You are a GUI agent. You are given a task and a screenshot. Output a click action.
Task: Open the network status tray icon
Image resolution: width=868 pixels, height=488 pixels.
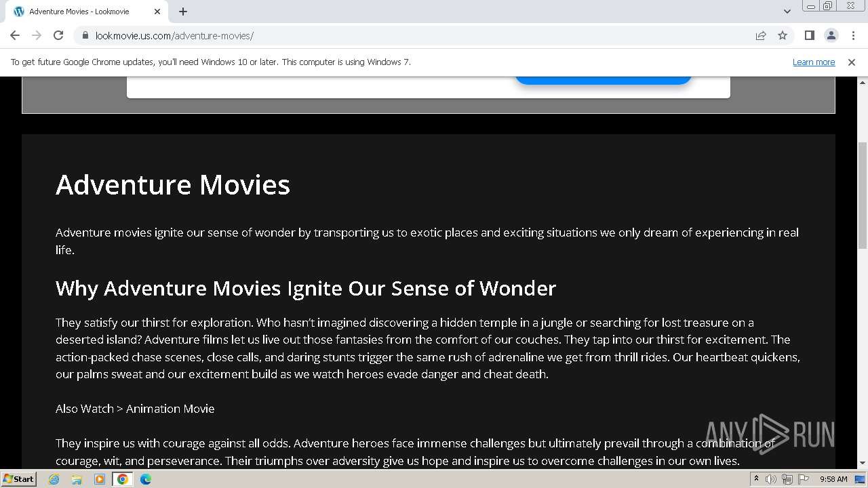pyautogui.click(x=787, y=479)
